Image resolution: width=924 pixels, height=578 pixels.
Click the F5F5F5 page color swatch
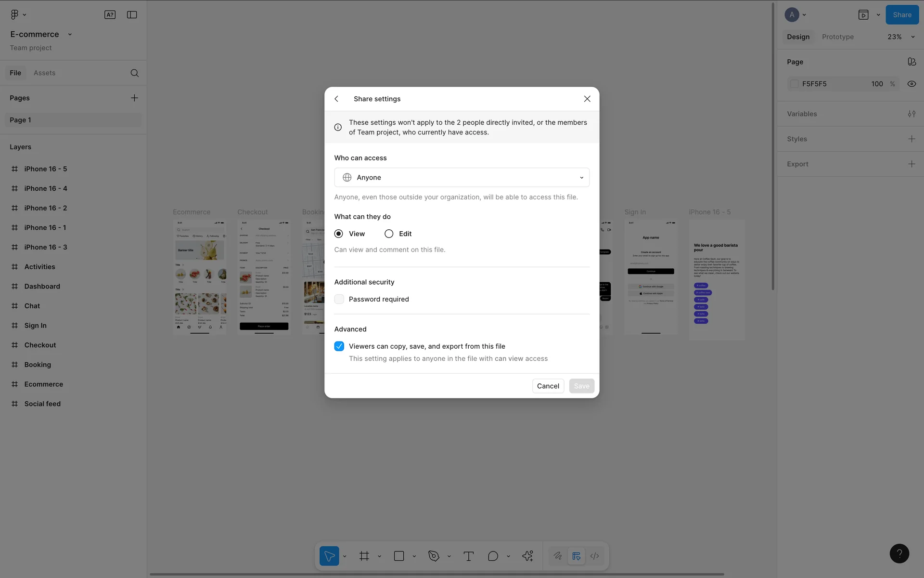[795, 84]
